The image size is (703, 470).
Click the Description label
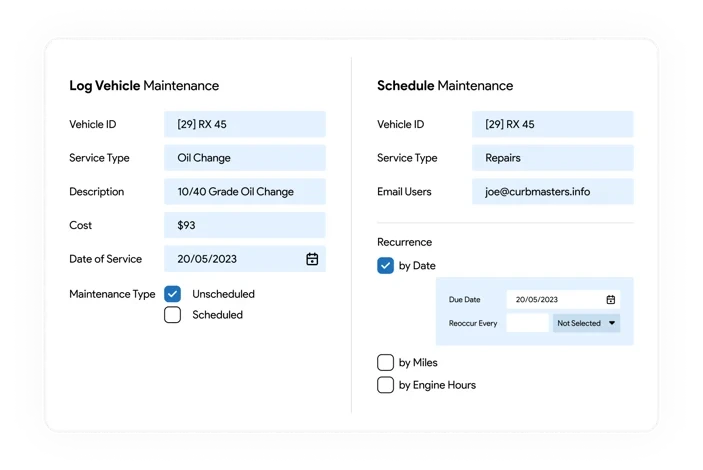(x=96, y=192)
